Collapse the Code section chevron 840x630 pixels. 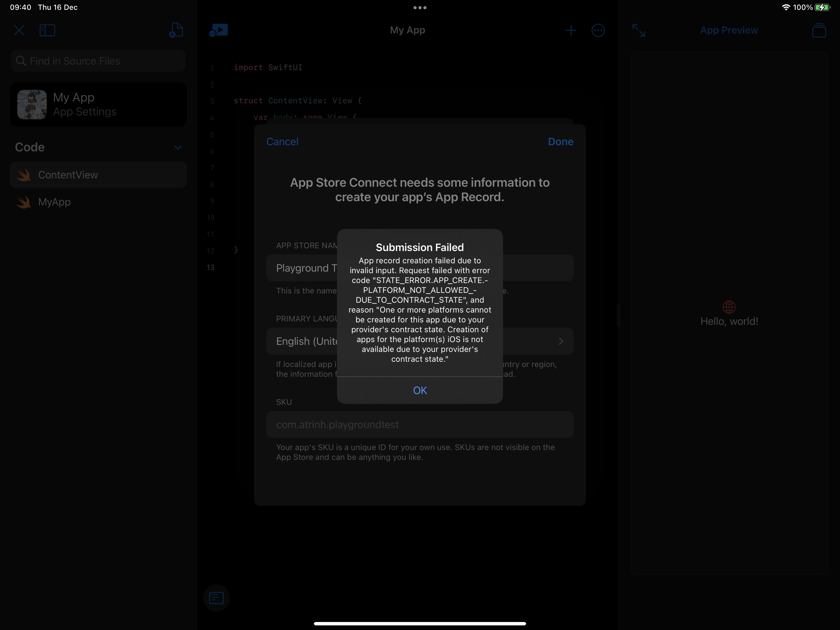click(178, 147)
